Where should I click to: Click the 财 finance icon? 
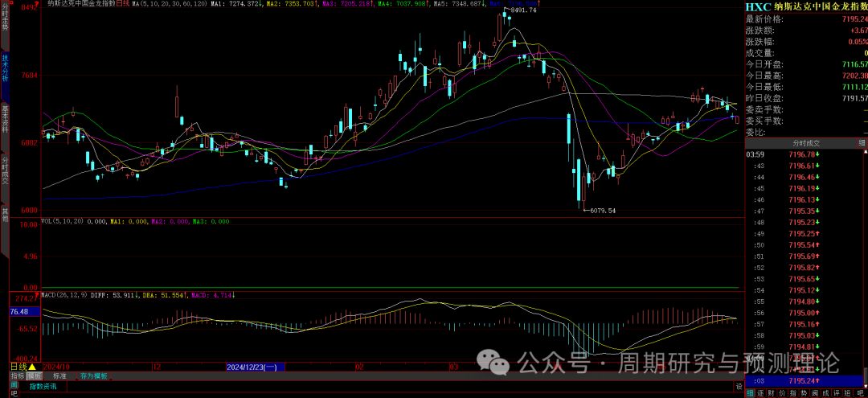click(x=773, y=392)
